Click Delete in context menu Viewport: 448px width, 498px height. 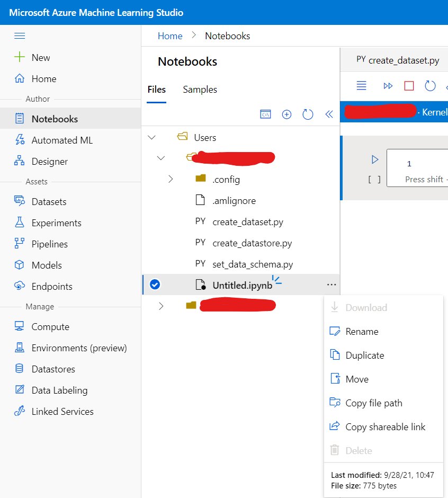point(383,450)
